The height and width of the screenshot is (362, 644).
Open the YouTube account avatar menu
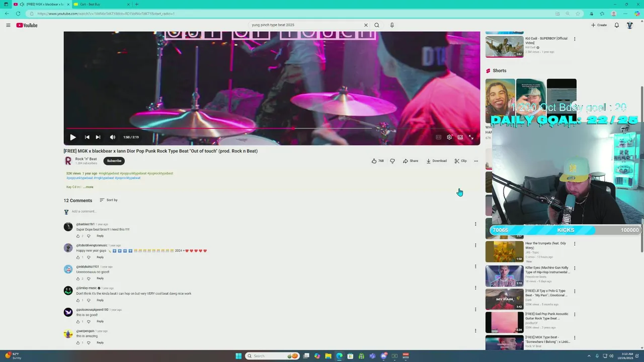click(630, 25)
